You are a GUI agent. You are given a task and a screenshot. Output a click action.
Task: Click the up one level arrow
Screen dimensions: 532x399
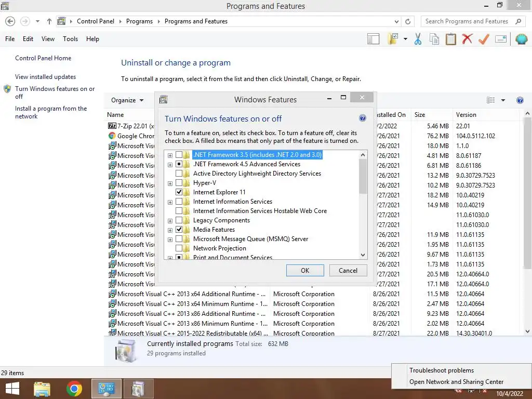pos(49,21)
